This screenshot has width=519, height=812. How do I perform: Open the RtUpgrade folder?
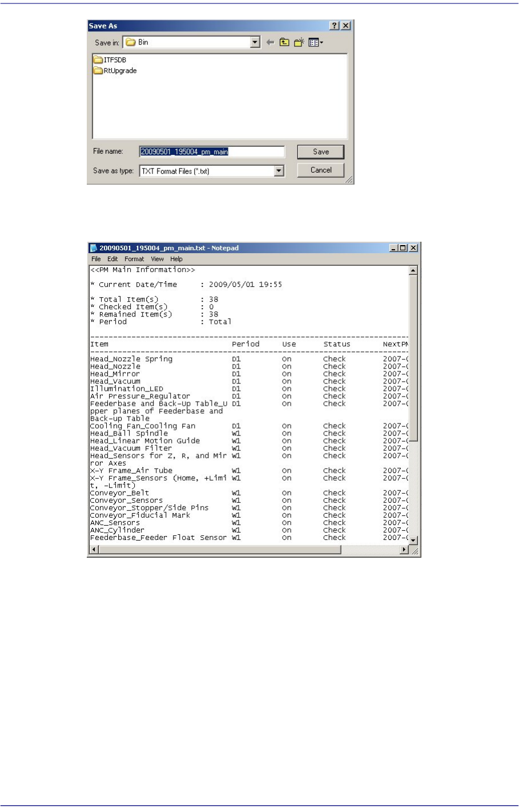tap(115, 71)
